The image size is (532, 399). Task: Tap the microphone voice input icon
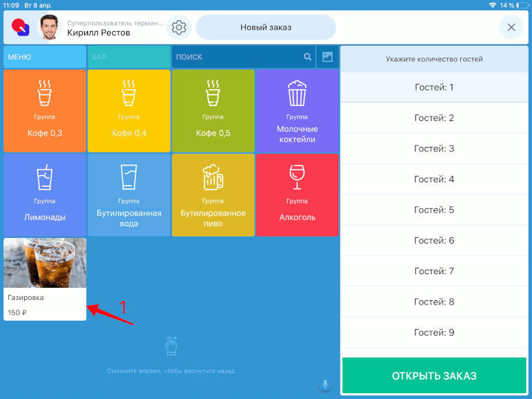click(x=325, y=385)
